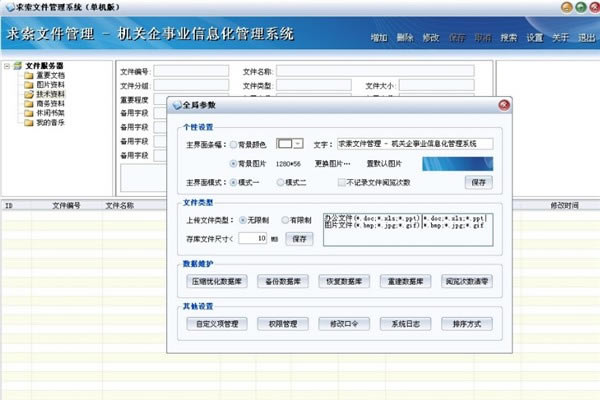The image size is (600, 400).
Task: Click the 图片资料 folder icon
Action: 29,85
